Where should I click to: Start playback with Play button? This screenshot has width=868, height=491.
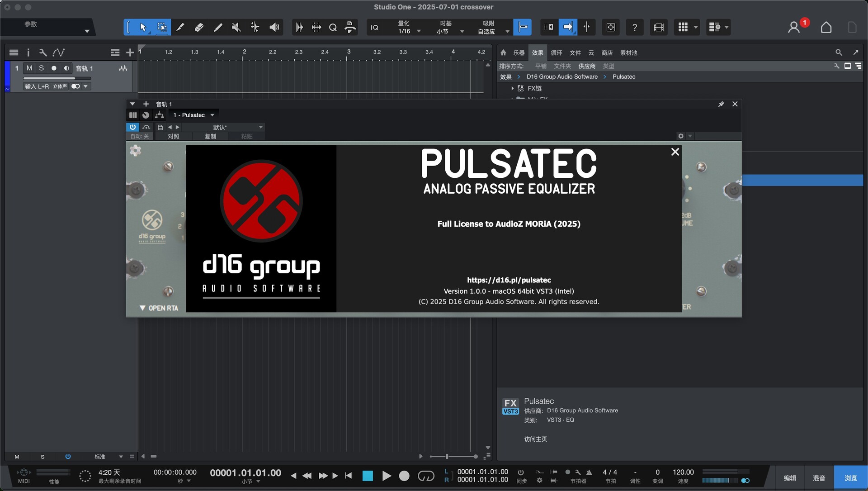pyautogui.click(x=387, y=476)
